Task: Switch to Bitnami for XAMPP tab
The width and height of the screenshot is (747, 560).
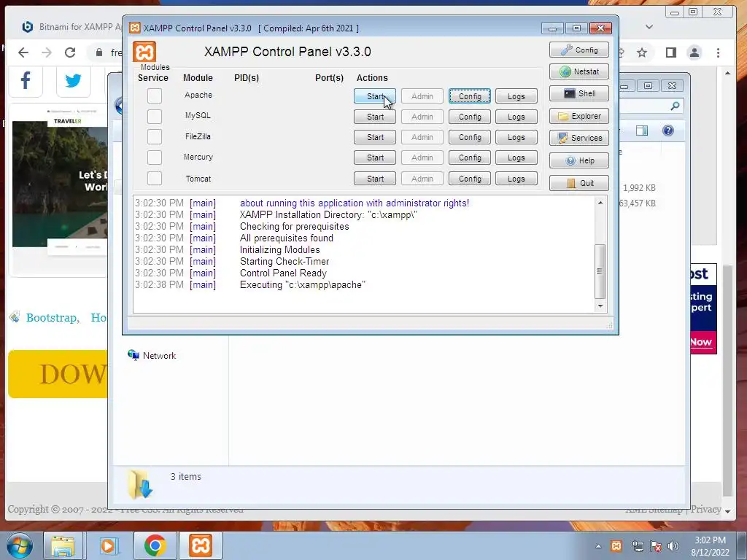Action: pos(71,27)
